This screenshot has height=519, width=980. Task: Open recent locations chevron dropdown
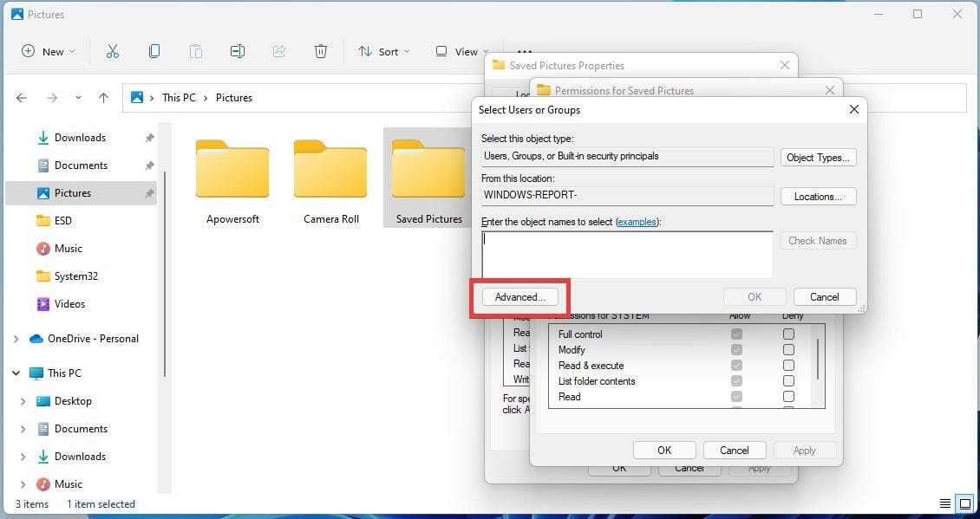click(78, 98)
